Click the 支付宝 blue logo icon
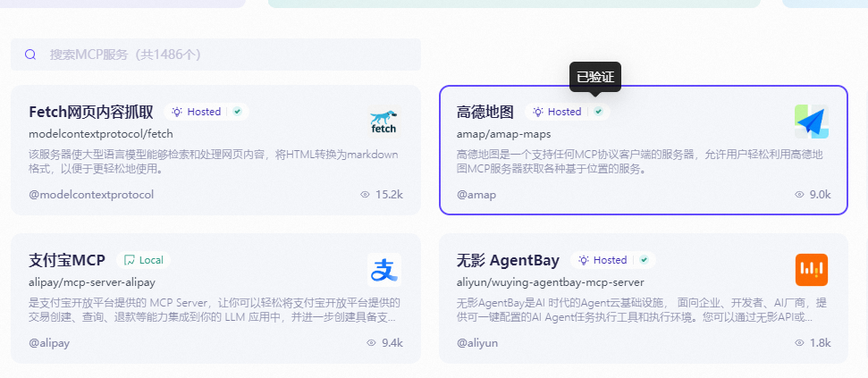 point(384,270)
